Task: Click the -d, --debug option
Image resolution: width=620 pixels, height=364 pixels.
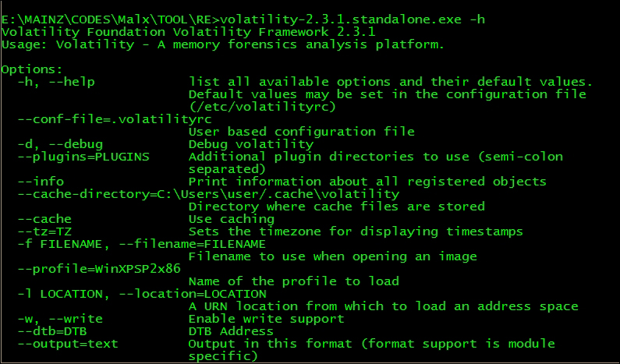Action: click(x=63, y=143)
